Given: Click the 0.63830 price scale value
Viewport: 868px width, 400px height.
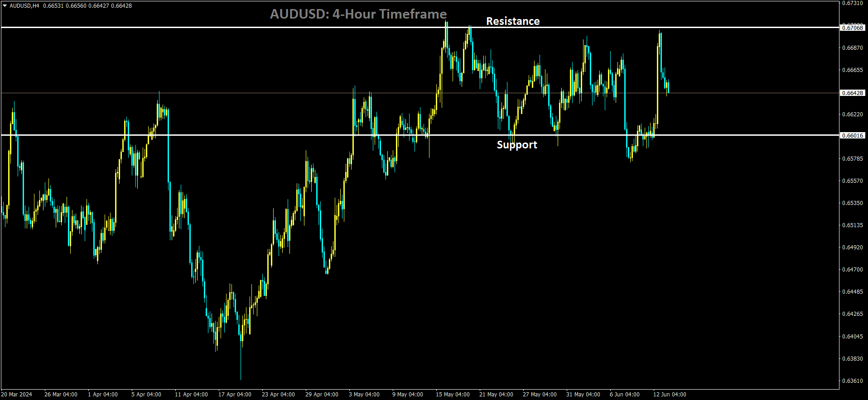Looking at the screenshot, I should click(852, 359).
